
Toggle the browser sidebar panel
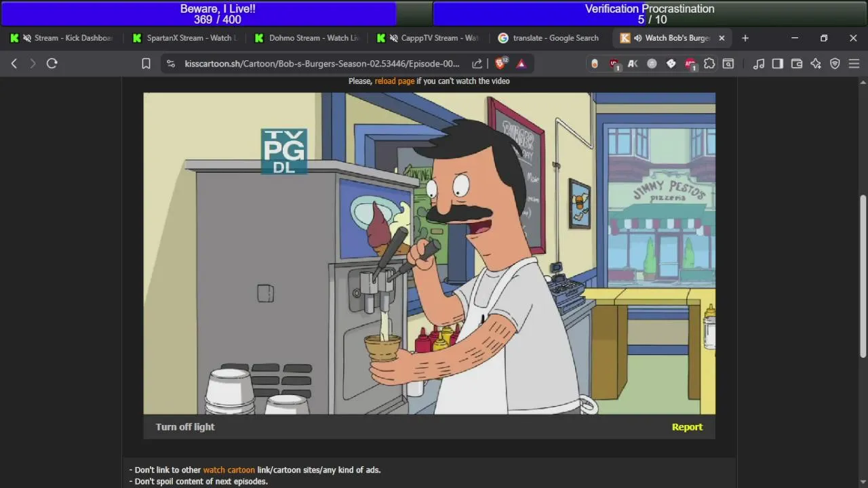pos(778,64)
